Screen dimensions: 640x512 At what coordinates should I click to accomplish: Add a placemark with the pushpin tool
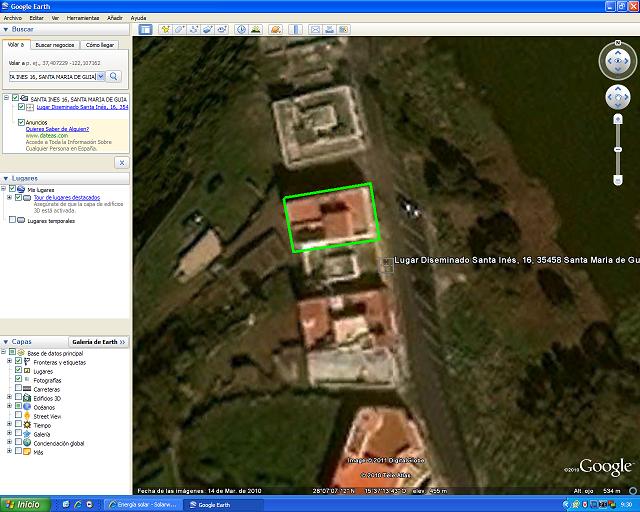(x=165, y=29)
